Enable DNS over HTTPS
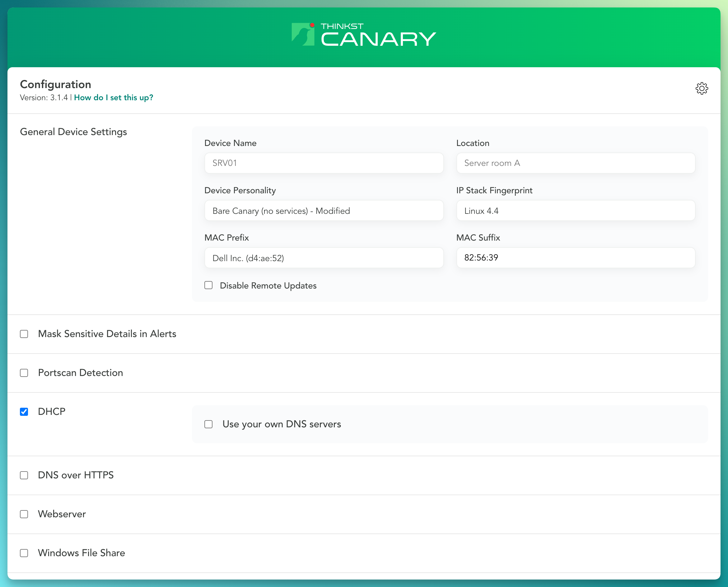Viewport: 728px width, 587px height. coord(24,475)
